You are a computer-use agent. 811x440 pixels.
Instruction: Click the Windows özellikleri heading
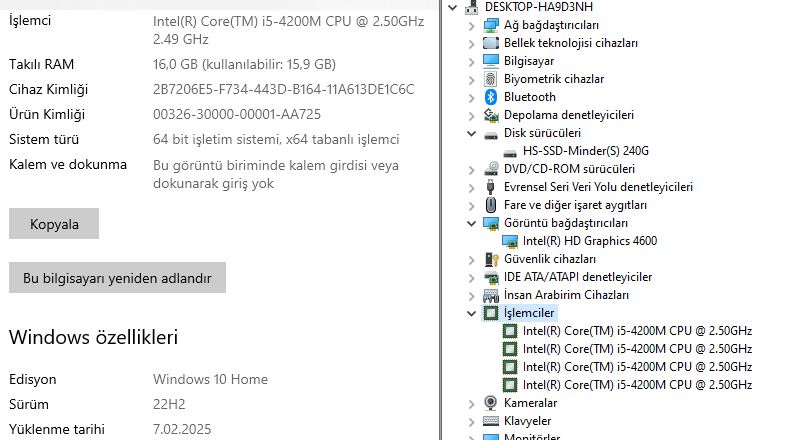point(93,337)
